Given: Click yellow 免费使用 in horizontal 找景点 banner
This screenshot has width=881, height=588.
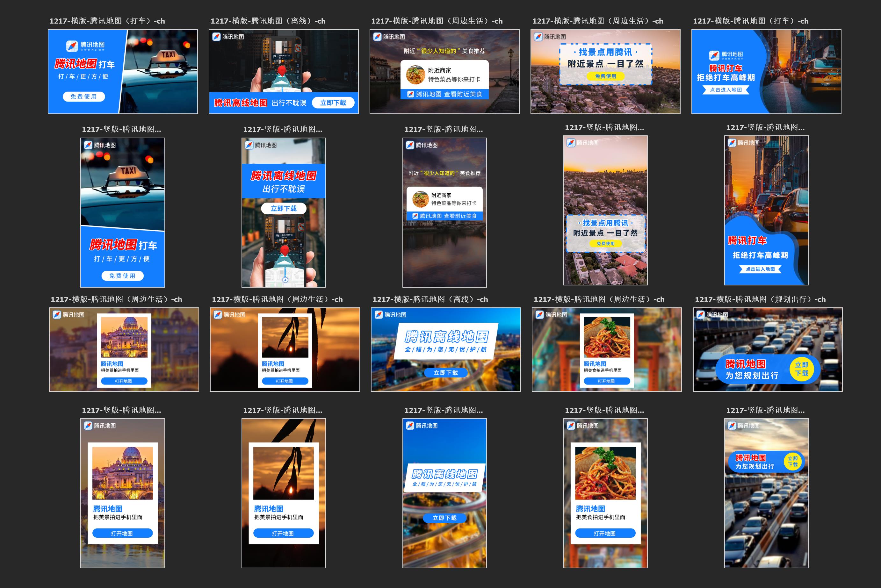Looking at the screenshot, I should tap(605, 76).
